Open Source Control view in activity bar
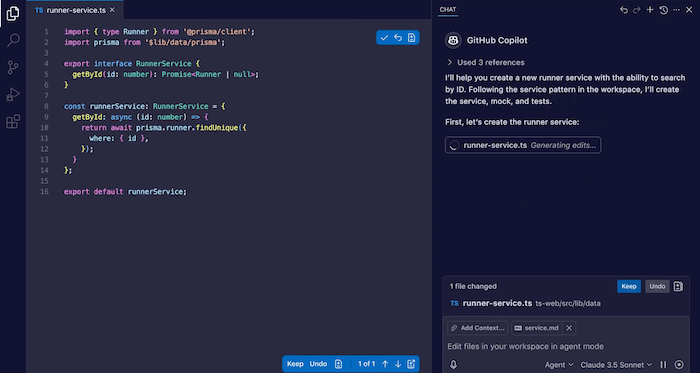The width and height of the screenshot is (700, 373). pos(13,67)
